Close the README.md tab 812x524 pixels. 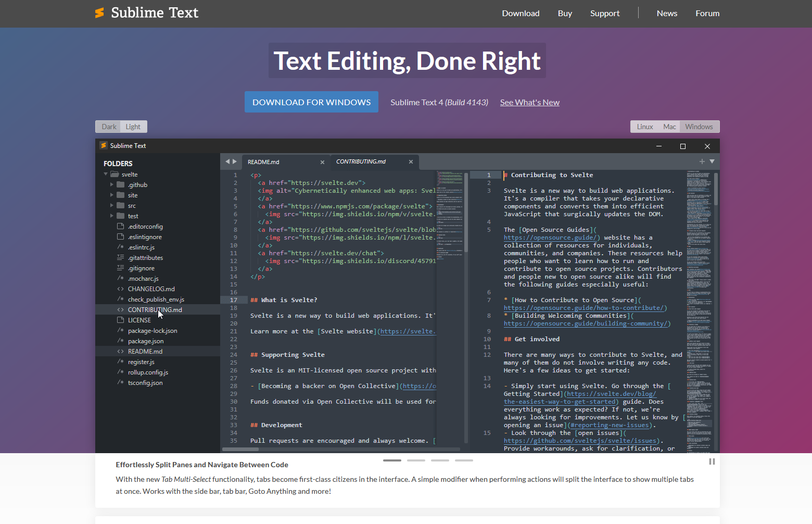point(322,162)
